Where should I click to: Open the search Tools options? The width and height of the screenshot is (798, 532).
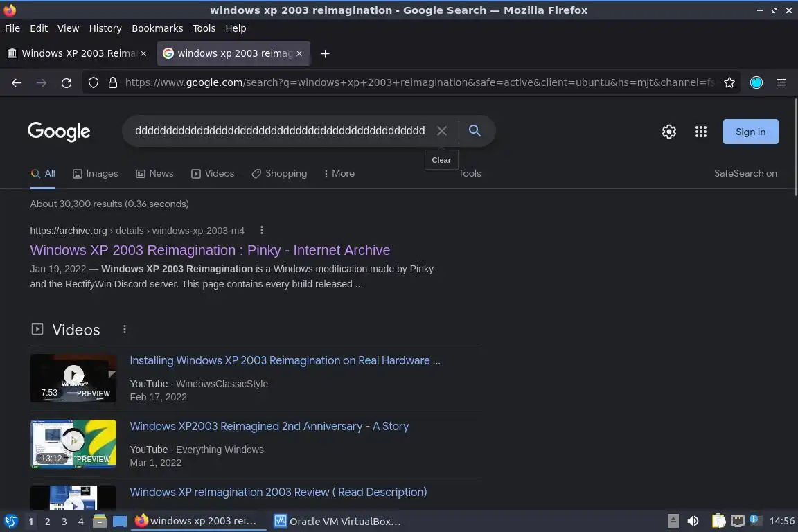tap(470, 174)
